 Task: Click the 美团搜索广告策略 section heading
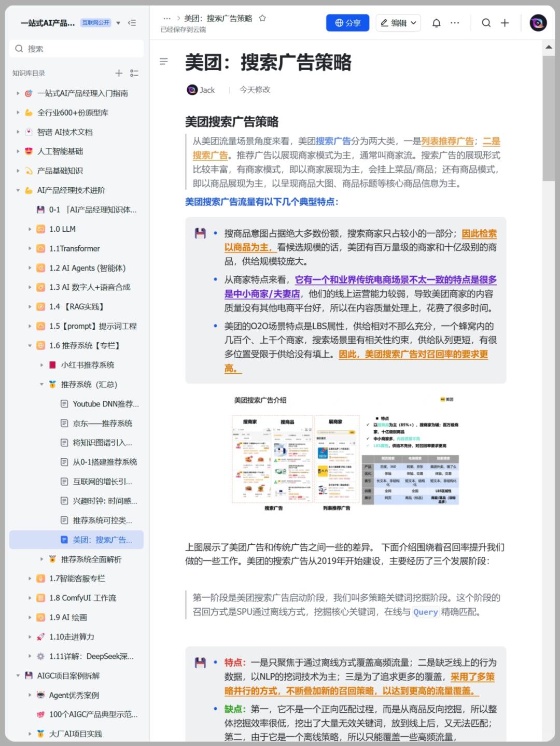point(232,122)
